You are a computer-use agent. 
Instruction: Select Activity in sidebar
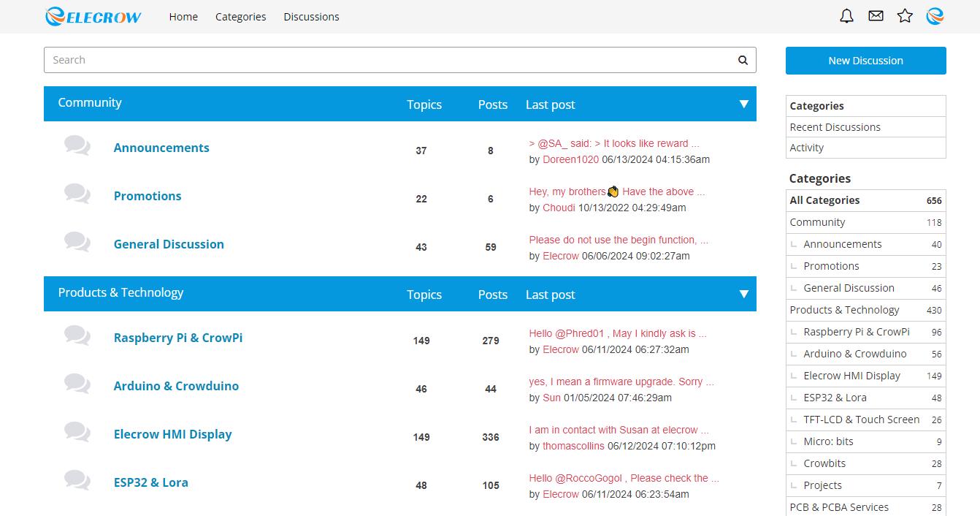(866, 147)
